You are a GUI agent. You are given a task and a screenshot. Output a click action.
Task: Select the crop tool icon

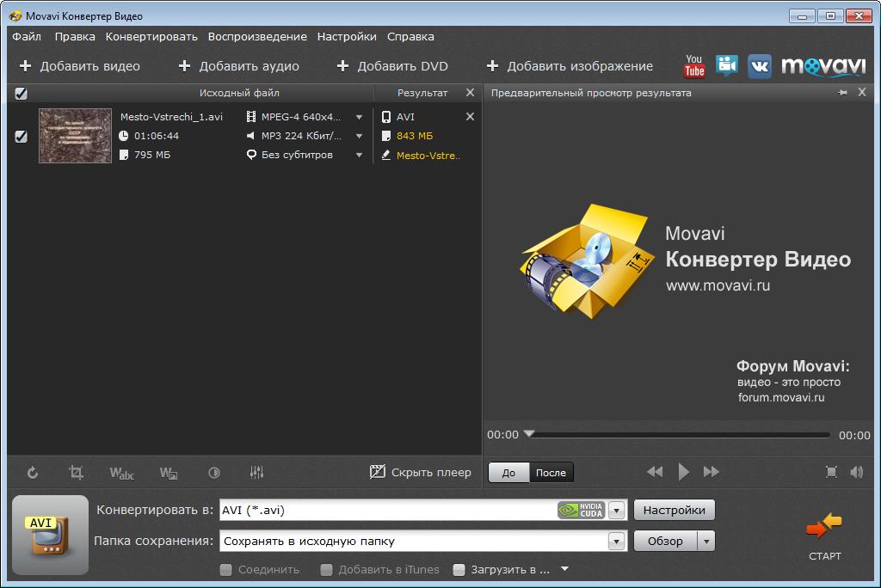(x=76, y=472)
